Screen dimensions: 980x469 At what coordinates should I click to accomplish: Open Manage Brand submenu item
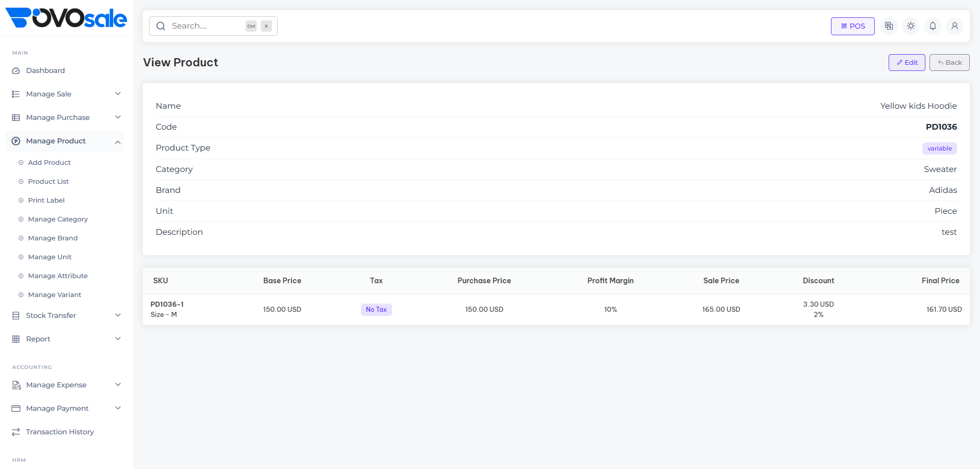point(53,238)
